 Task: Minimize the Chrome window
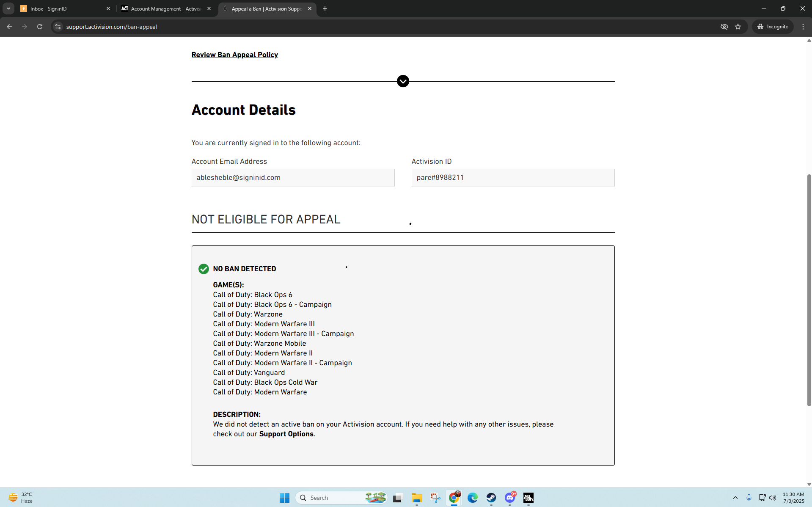[x=764, y=8]
